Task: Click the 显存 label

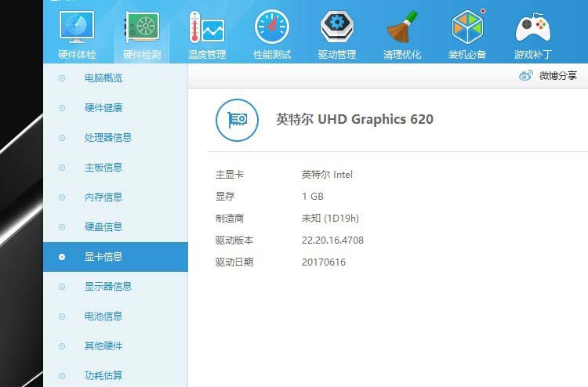Action: tap(225, 197)
